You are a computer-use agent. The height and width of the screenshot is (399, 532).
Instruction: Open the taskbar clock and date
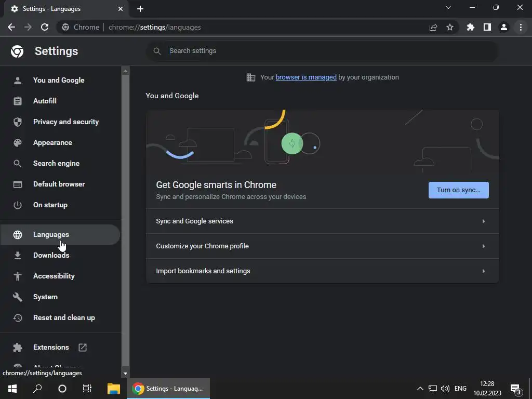[487, 389]
